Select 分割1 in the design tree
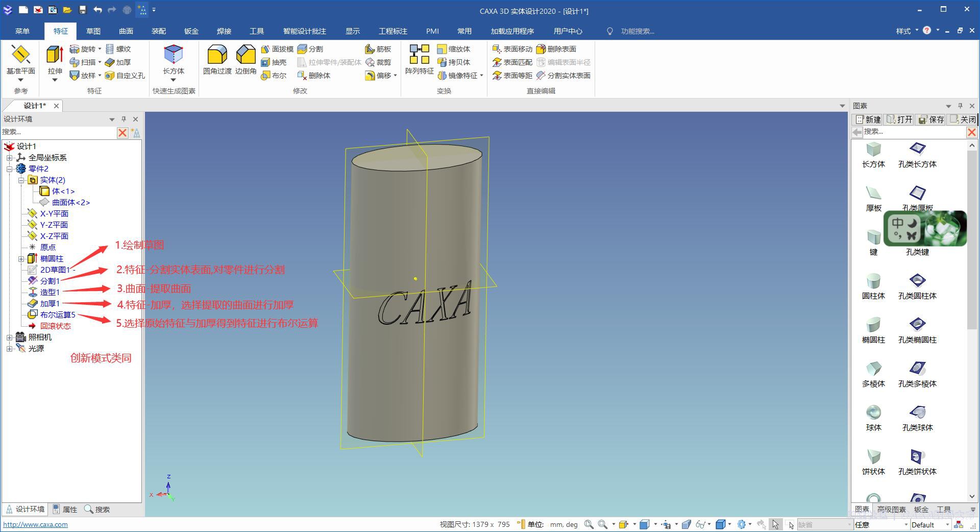 pos(50,281)
